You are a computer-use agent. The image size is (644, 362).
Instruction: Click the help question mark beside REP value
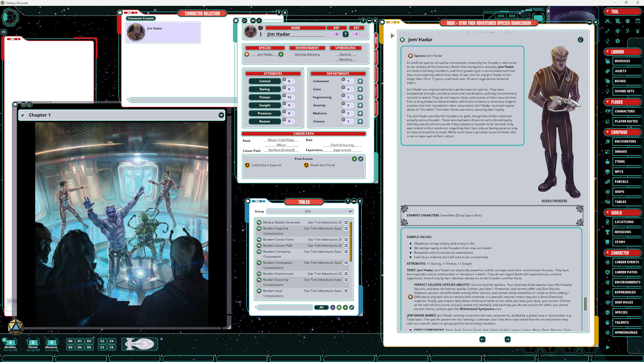[x=345, y=34]
